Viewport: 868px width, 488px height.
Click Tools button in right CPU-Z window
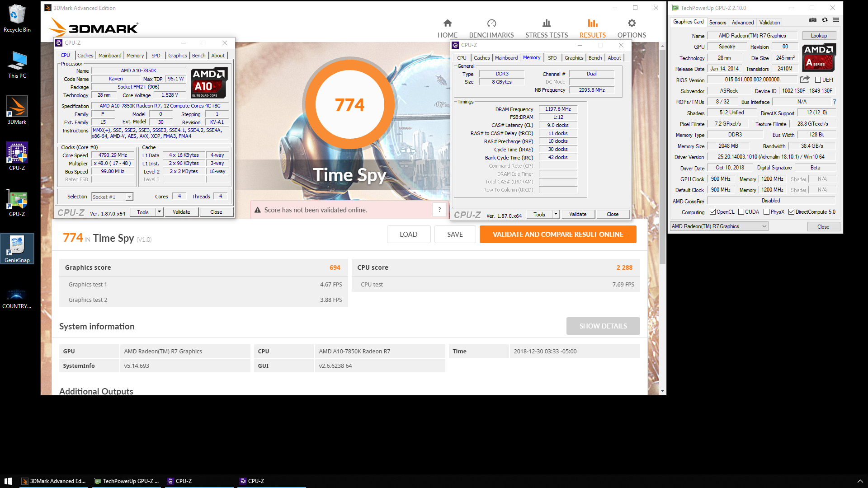pos(539,214)
